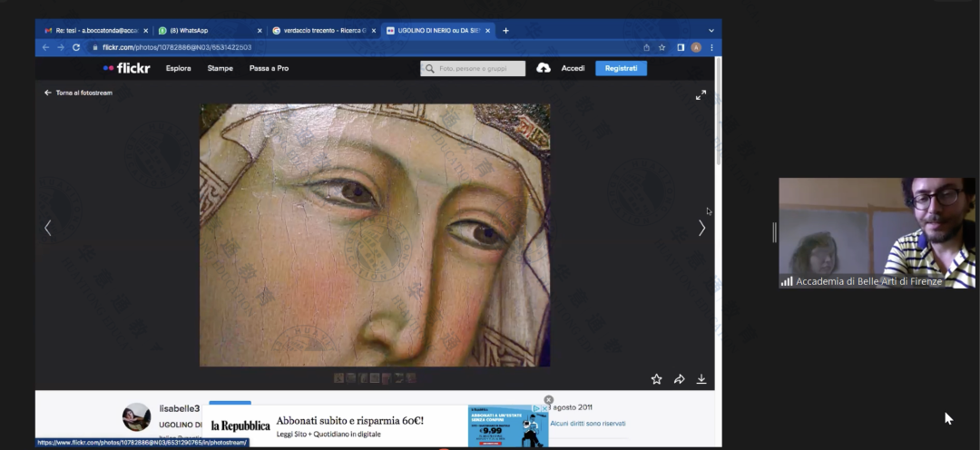Add photo to favorites with star icon
980x450 pixels.
click(x=656, y=378)
